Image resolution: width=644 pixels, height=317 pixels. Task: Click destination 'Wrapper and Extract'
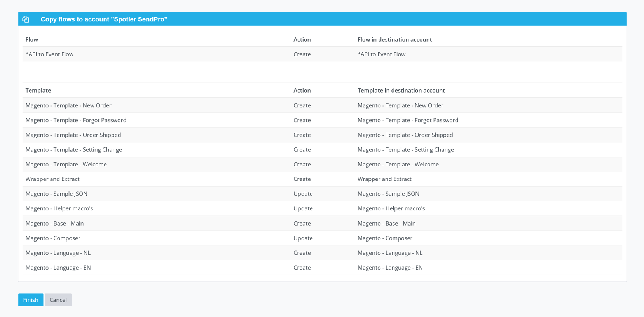384,179
